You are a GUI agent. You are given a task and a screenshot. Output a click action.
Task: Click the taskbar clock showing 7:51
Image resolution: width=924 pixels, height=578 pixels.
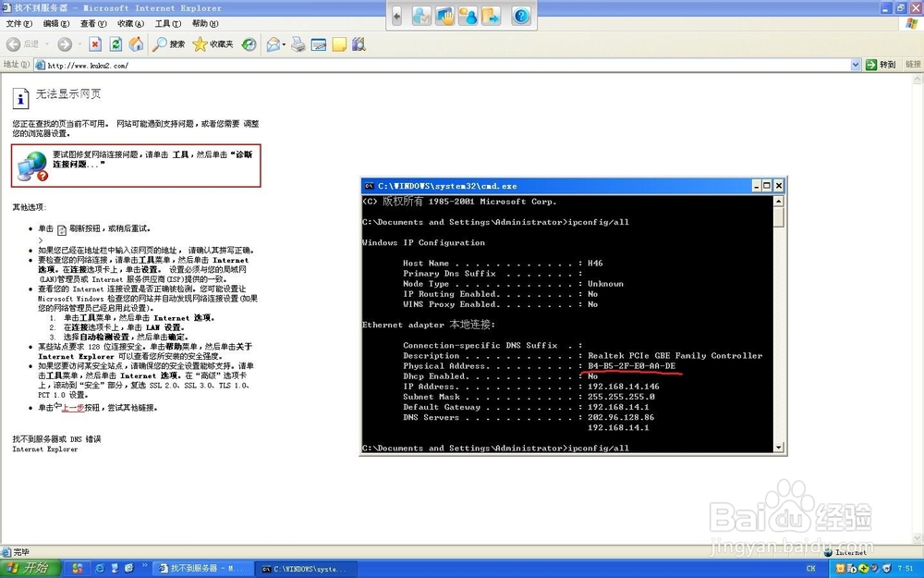(x=906, y=569)
